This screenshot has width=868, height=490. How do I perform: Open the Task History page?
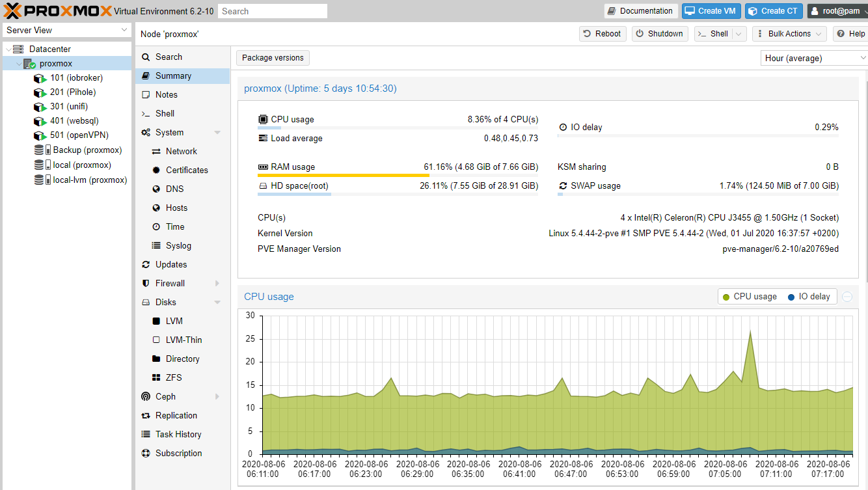point(183,434)
